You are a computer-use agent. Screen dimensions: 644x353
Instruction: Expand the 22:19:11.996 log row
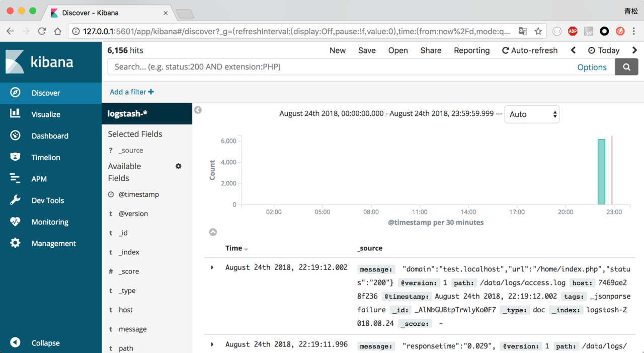(x=212, y=344)
